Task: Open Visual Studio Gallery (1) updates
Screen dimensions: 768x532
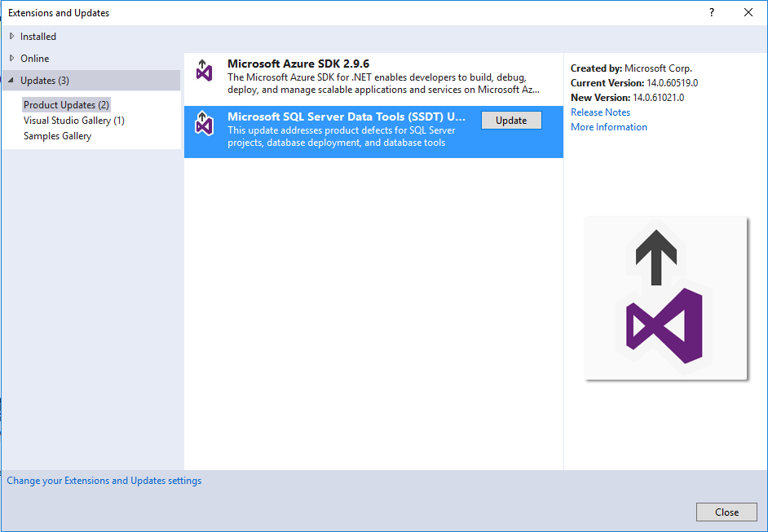Action: (x=74, y=121)
